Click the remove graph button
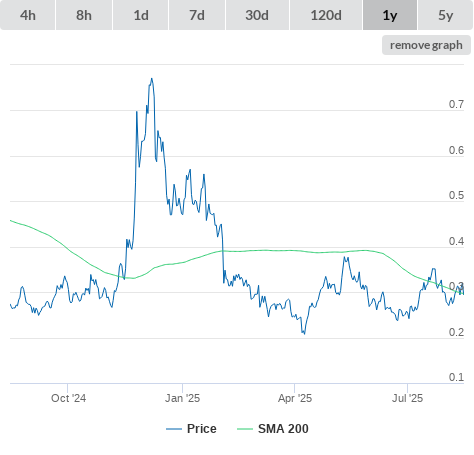Screen dimensions: 474x455 (x=426, y=45)
